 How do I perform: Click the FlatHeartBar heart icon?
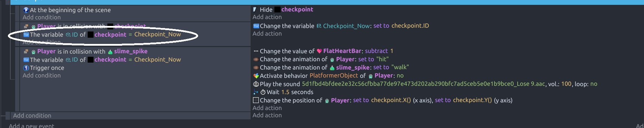319,51
